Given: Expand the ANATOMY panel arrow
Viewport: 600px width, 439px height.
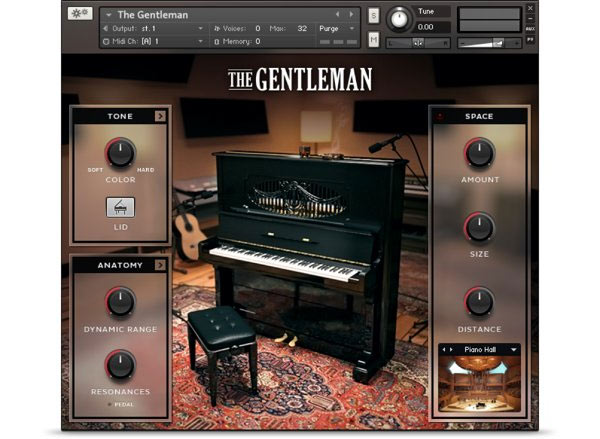Looking at the screenshot, I should click(160, 265).
